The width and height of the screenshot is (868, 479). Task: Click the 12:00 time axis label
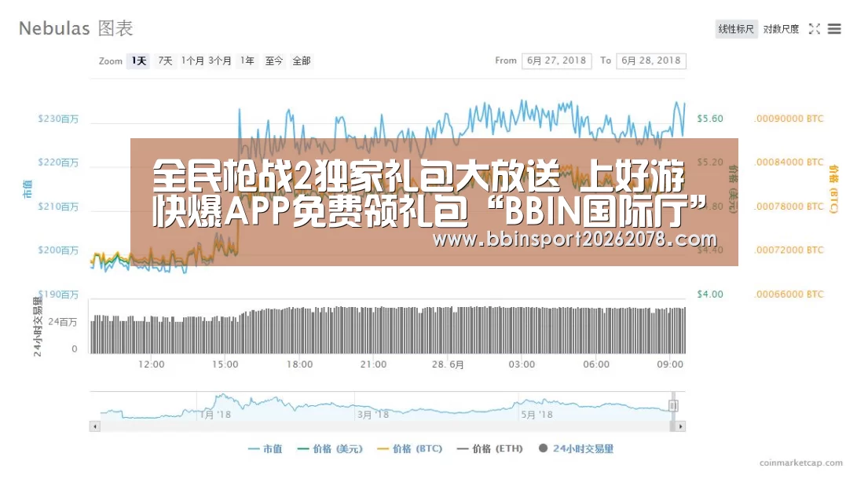click(x=151, y=364)
